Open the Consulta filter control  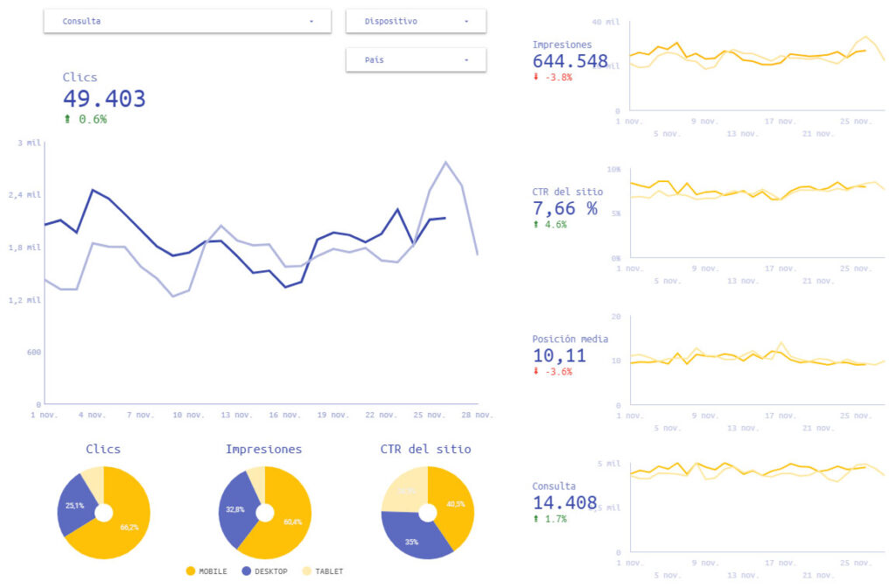click(x=186, y=20)
